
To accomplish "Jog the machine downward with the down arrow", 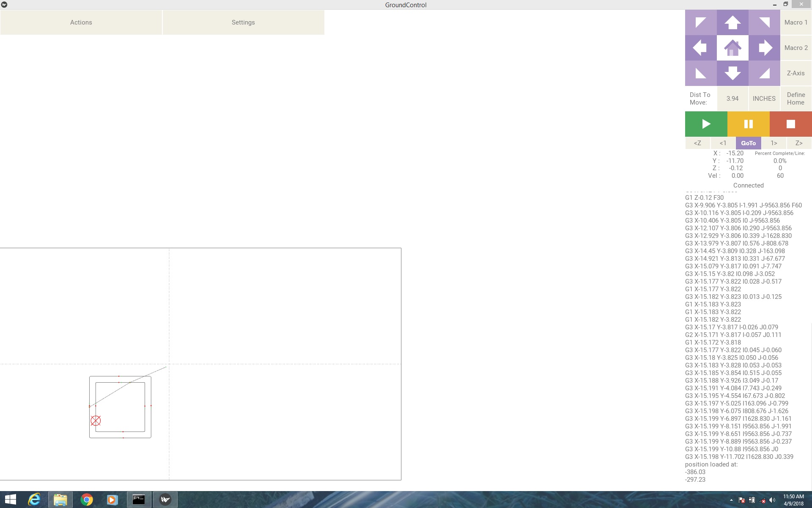I will 732,73.
